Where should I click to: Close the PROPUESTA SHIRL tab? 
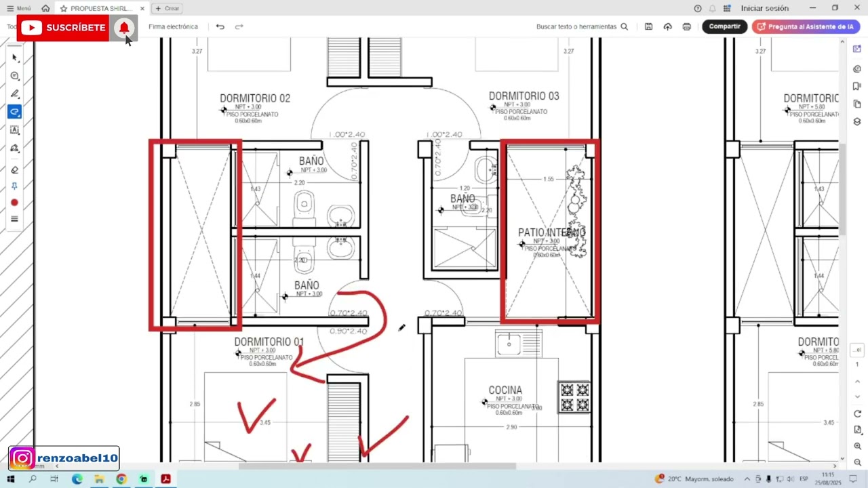click(142, 8)
